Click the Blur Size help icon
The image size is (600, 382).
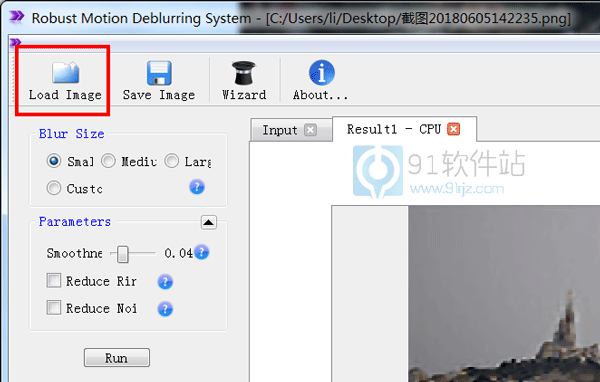tap(197, 187)
